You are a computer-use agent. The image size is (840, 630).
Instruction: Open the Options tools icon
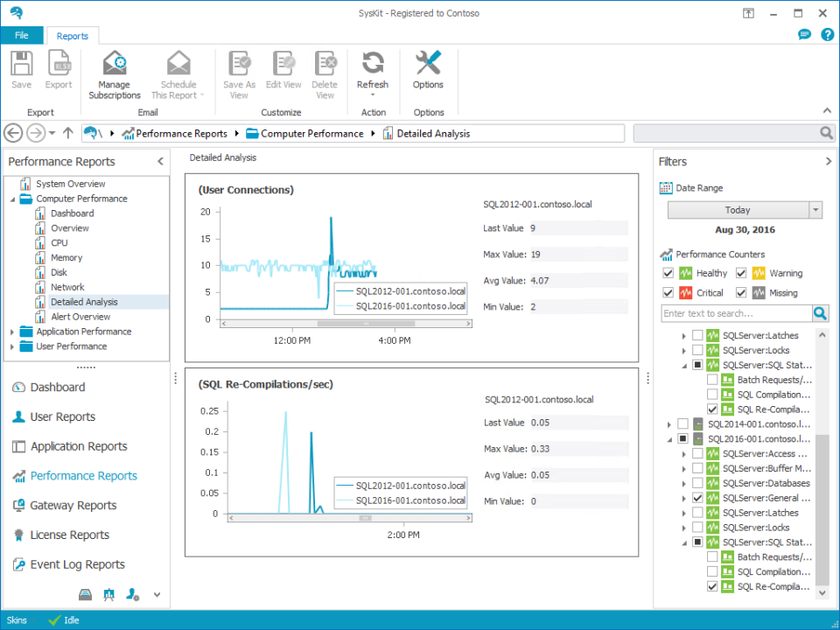tap(428, 63)
